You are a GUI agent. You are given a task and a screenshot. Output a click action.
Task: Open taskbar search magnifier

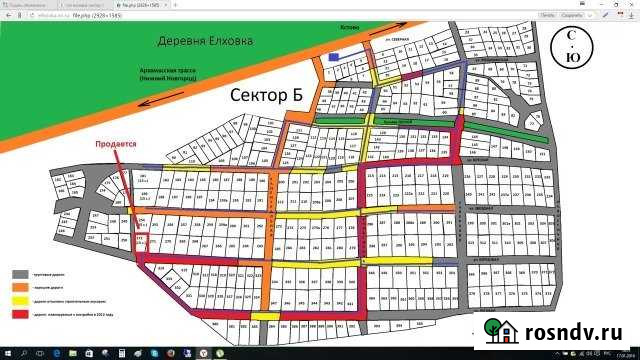click(24, 353)
